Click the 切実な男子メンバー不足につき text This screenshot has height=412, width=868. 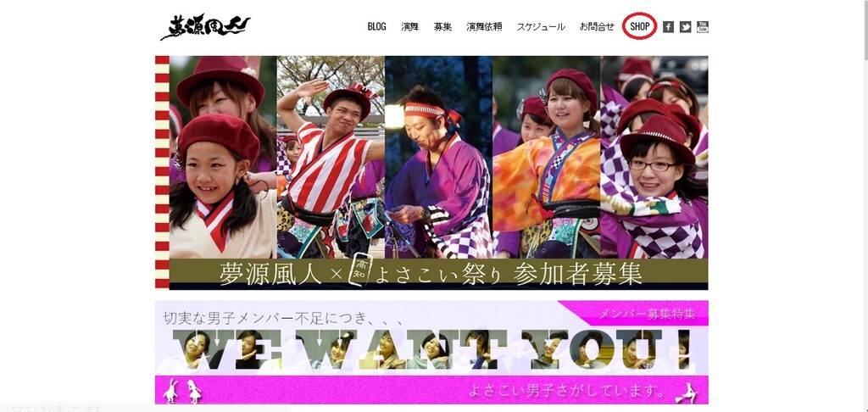point(285,319)
